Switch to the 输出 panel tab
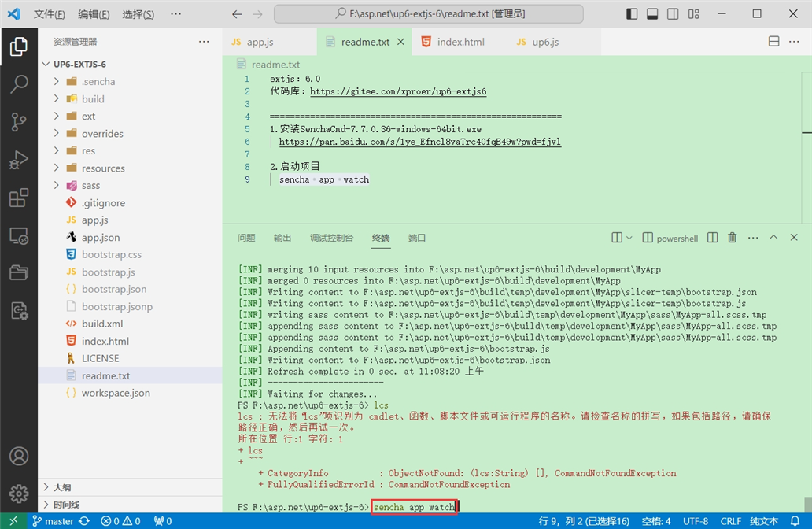This screenshot has height=529, width=812. [x=282, y=238]
